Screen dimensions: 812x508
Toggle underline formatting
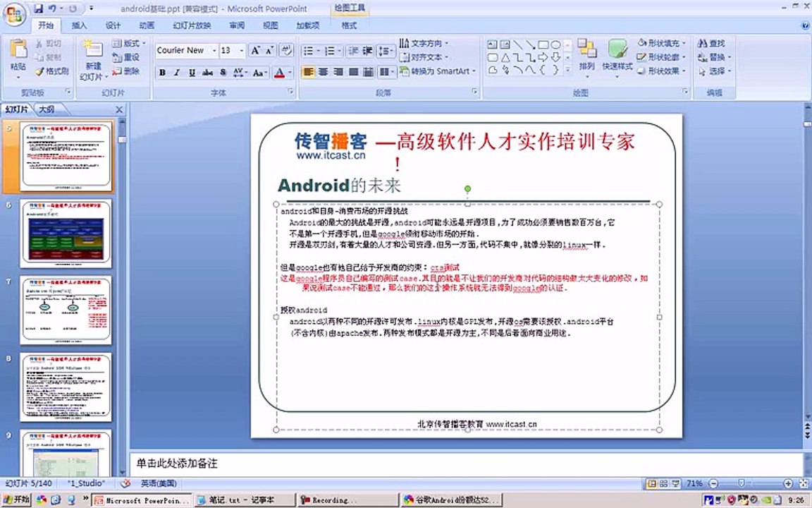192,73
